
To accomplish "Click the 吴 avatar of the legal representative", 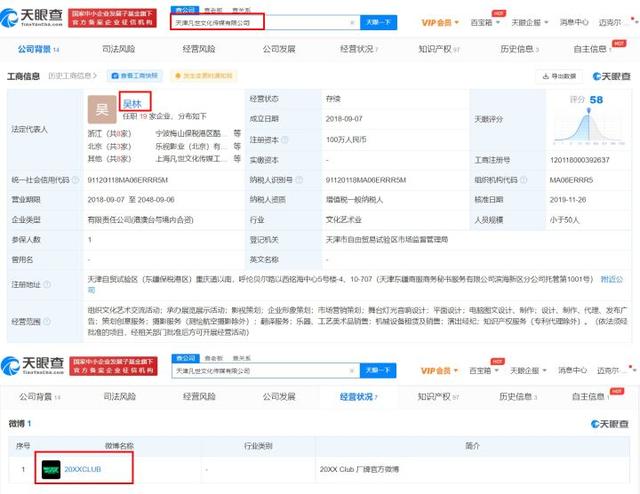I will click(102, 109).
